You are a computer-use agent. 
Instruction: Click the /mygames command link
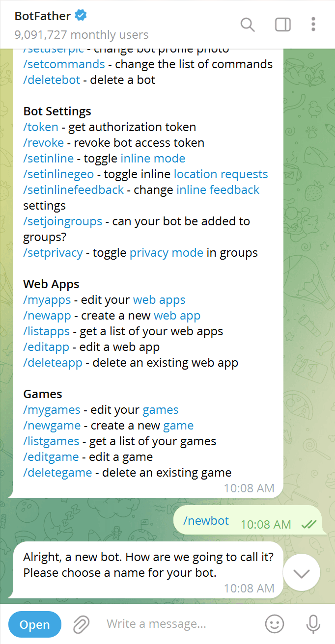point(52,410)
